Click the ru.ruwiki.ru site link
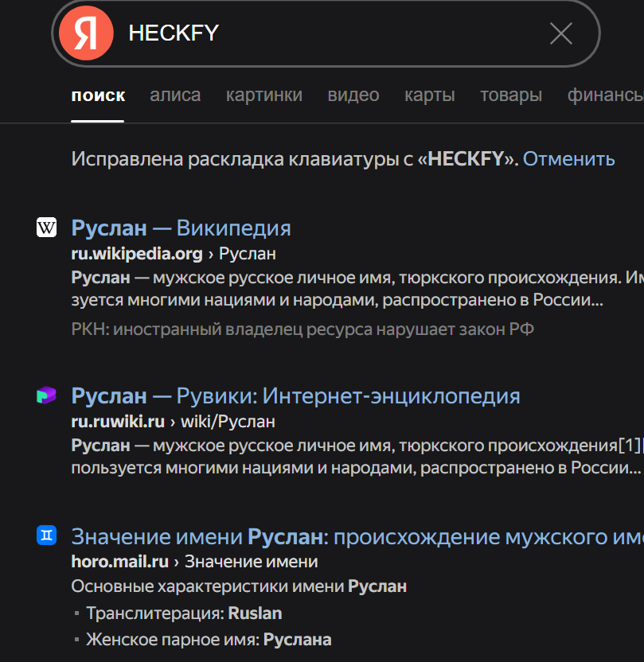The image size is (644, 662). [118, 421]
